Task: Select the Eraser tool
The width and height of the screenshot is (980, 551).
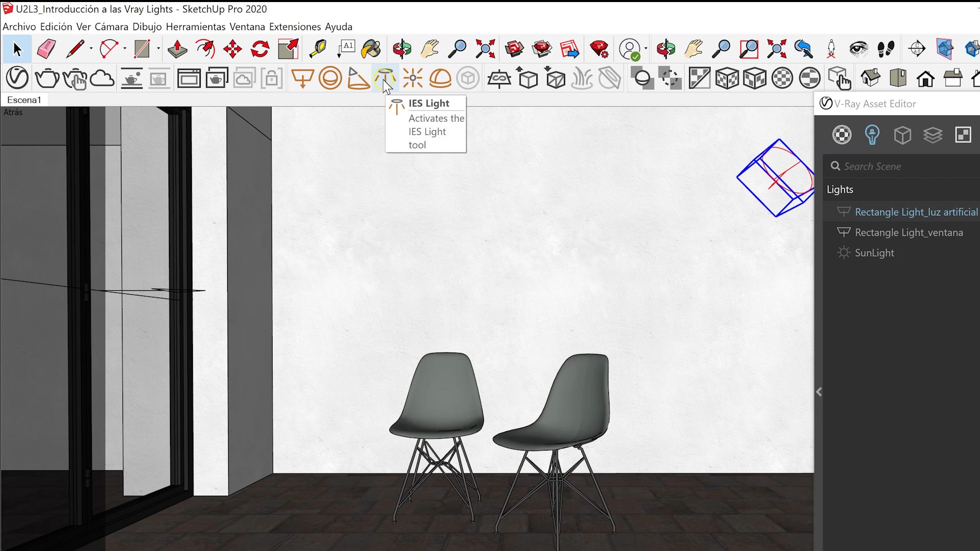Action: pos(46,49)
